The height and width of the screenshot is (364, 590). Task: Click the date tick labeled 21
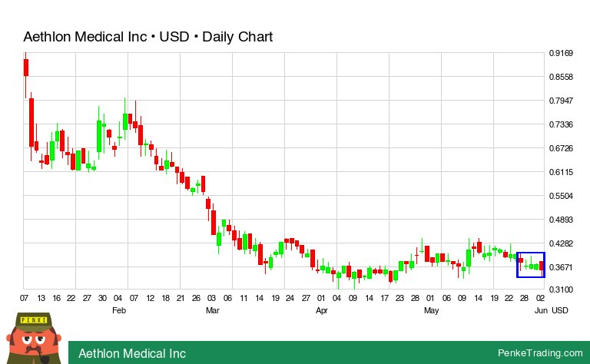[181, 298]
